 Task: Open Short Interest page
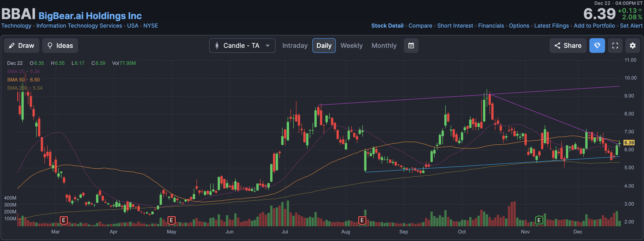[x=455, y=26]
